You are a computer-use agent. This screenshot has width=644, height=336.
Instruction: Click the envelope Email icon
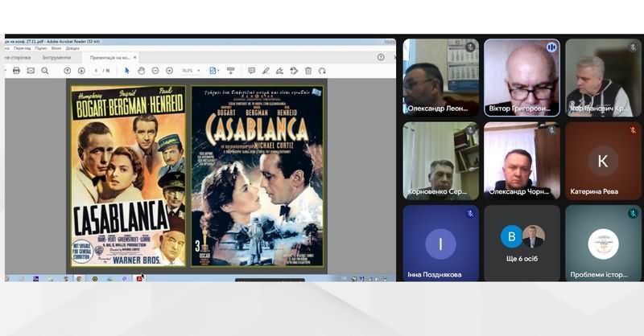pos(31,71)
